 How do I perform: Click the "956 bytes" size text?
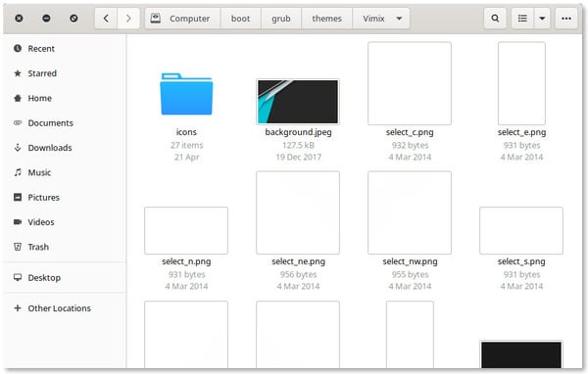pos(298,275)
